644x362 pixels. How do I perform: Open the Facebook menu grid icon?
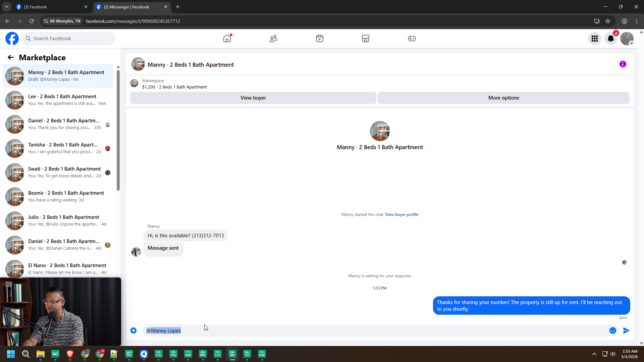pyautogui.click(x=595, y=39)
